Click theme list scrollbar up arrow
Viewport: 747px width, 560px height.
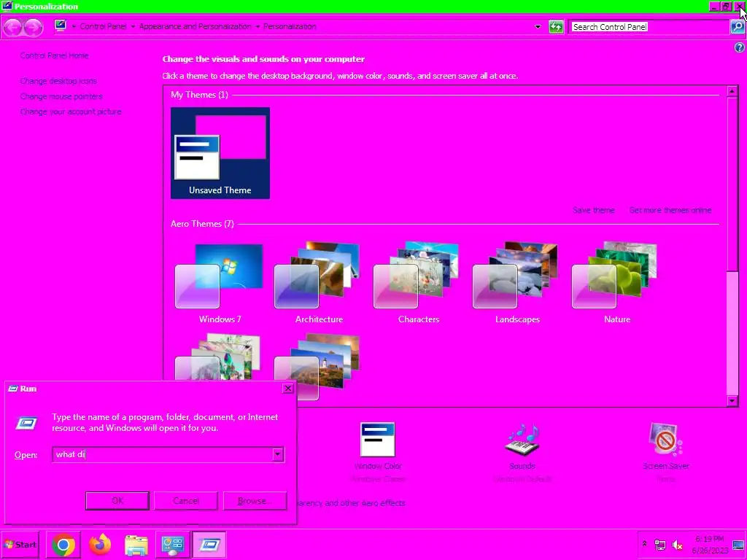tap(732, 91)
